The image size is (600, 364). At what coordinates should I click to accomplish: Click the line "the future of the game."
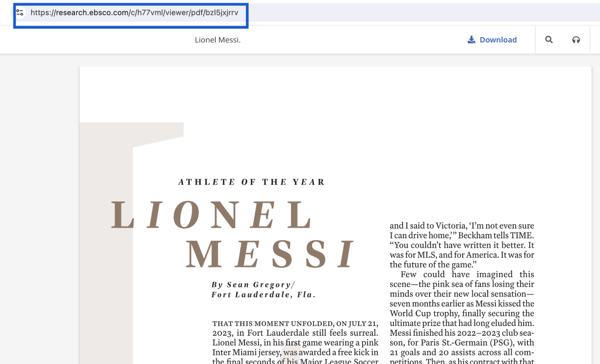click(x=433, y=265)
